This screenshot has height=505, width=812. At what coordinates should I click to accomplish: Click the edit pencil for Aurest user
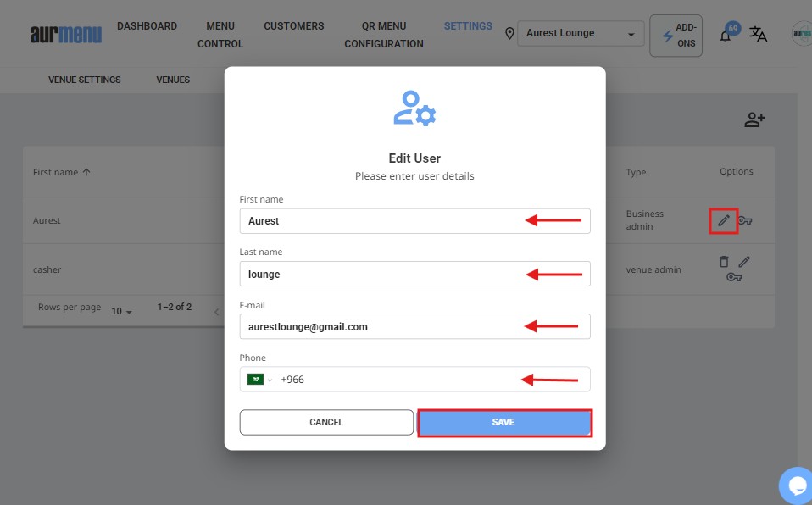(724, 220)
